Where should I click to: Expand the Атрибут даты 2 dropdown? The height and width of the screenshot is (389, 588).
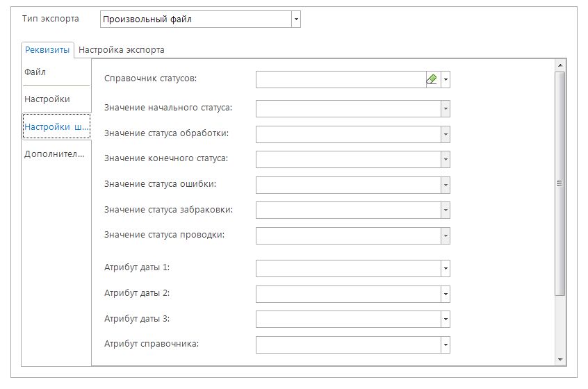(446, 294)
